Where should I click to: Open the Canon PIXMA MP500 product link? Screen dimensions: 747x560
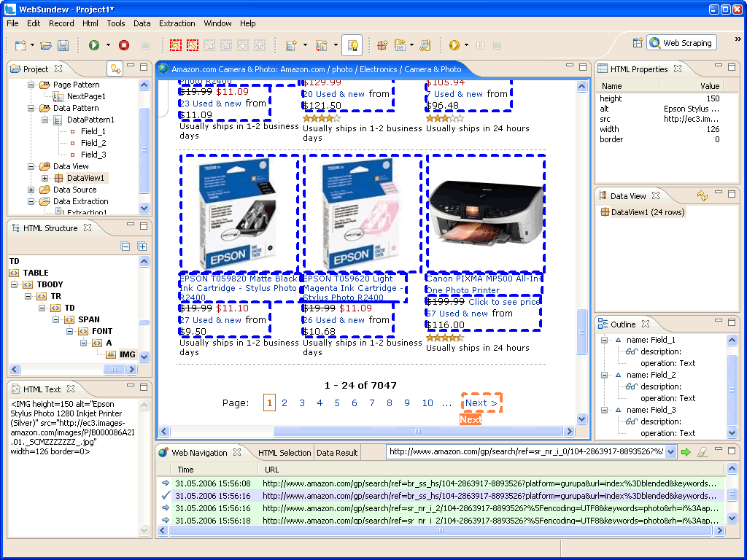[x=484, y=284]
